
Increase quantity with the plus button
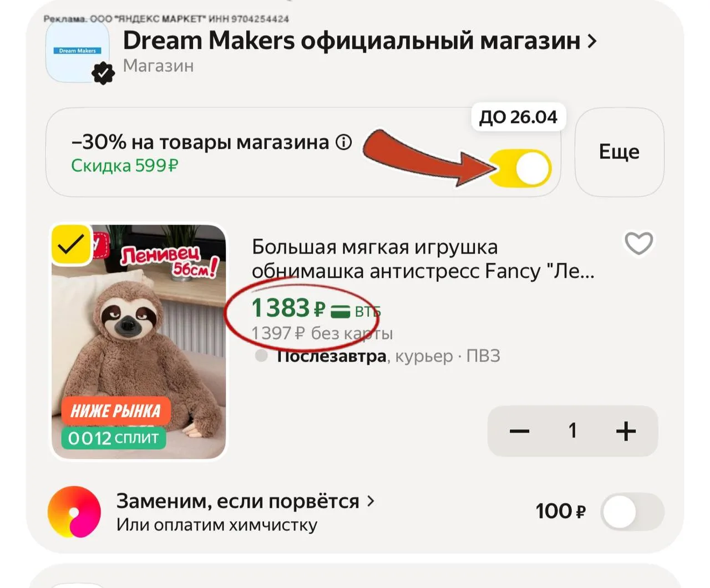click(626, 431)
